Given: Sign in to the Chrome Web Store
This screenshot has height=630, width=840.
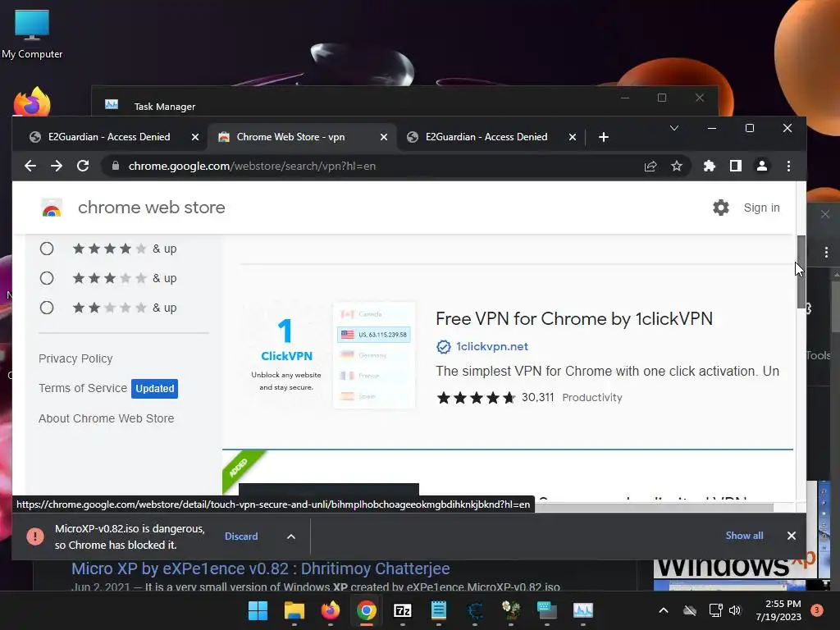Looking at the screenshot, I should (x=761, y=208).
